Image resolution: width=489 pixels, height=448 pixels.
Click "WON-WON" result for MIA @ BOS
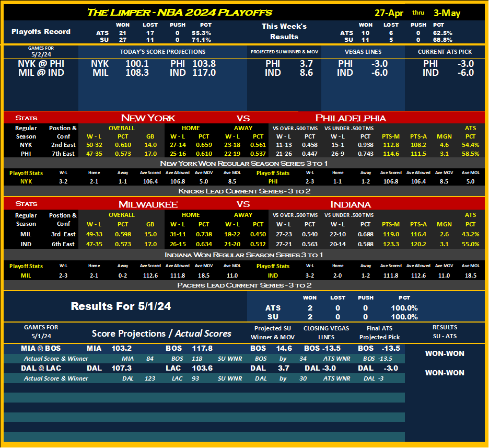tap(445, 354)
